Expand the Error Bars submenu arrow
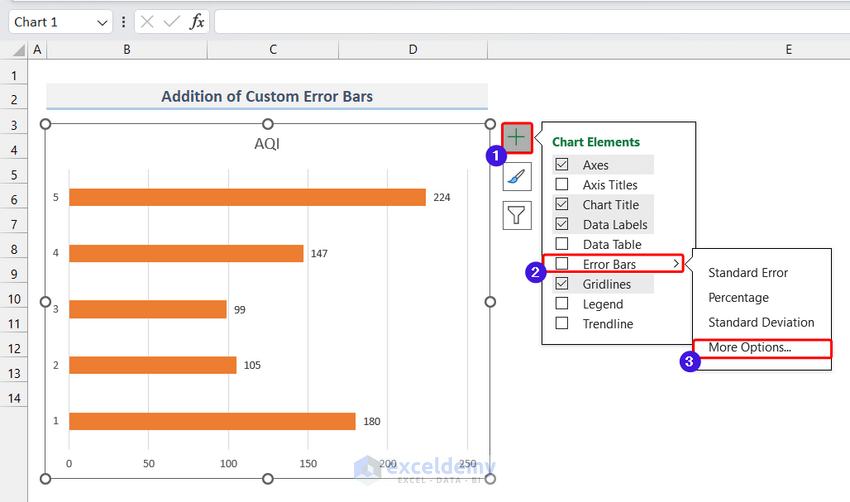 (676, 263)
